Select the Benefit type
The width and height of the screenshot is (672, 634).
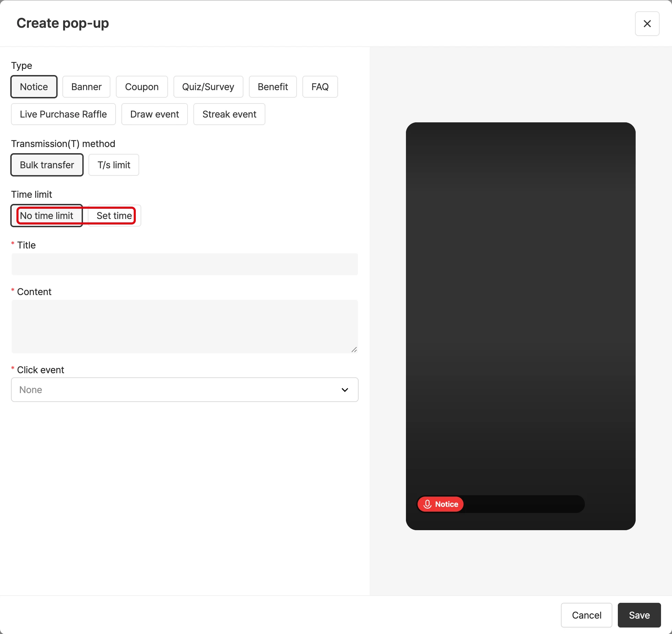coord(273,87)
